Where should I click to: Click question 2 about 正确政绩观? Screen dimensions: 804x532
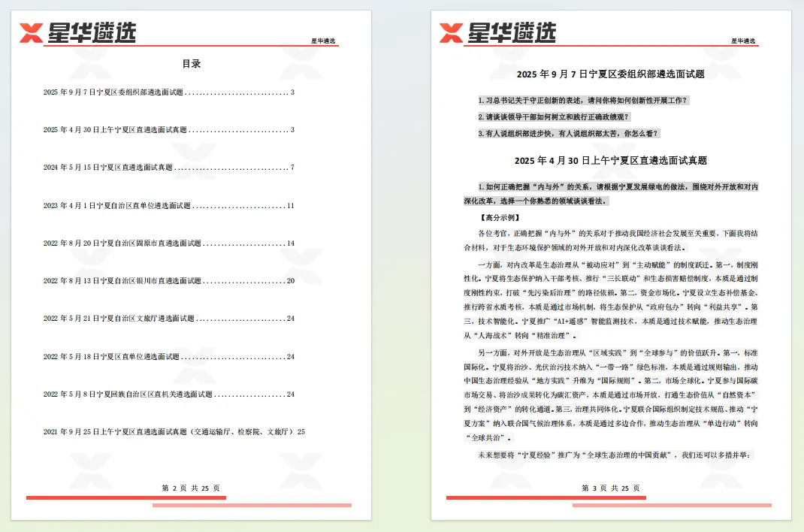(x=554, y=117)
